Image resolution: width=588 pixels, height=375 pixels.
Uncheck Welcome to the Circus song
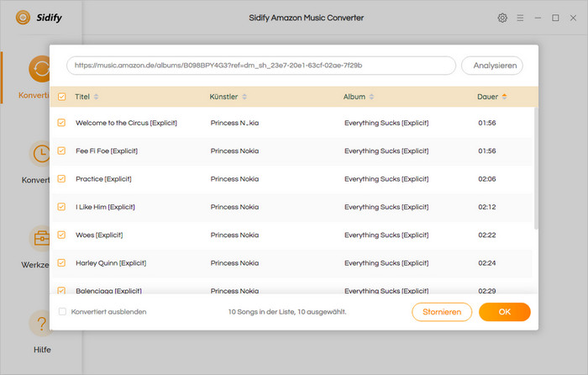point(61,123)
